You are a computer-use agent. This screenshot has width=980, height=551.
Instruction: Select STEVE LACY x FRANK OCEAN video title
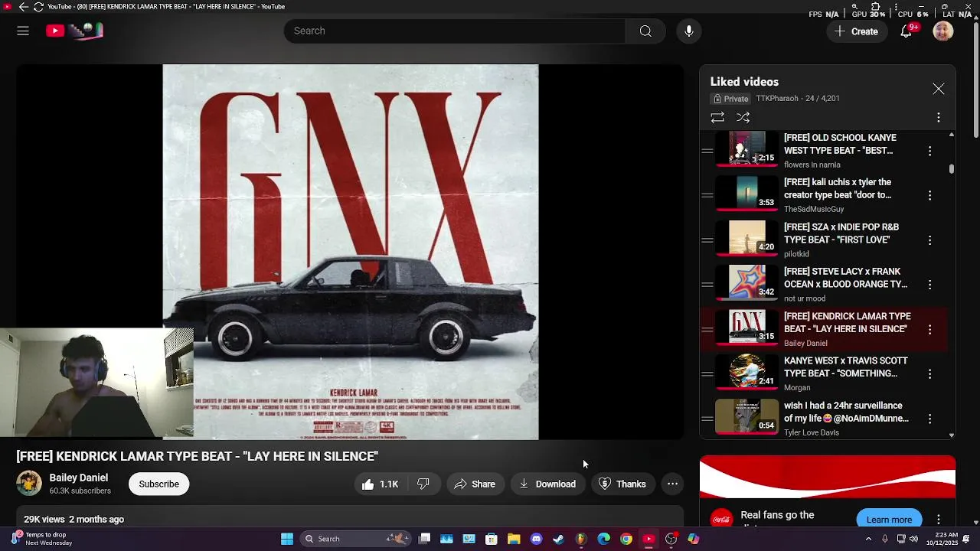click(846, 278)
